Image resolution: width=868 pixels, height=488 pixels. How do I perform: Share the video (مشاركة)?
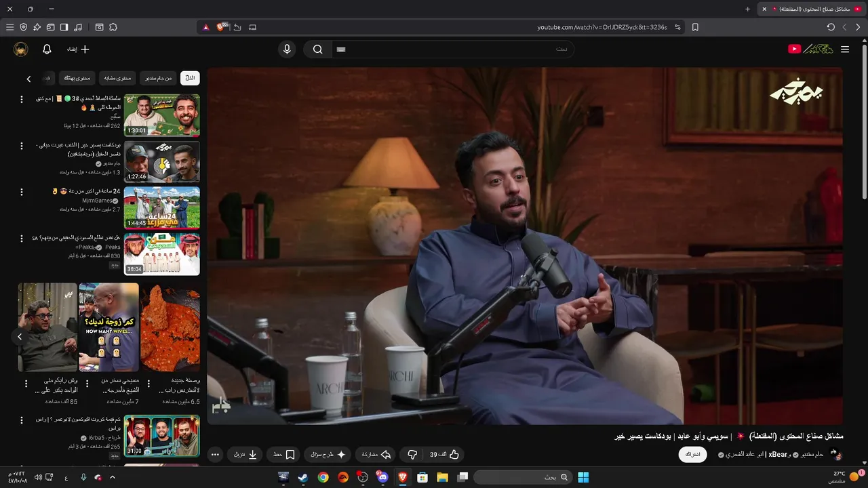point(376,455)
